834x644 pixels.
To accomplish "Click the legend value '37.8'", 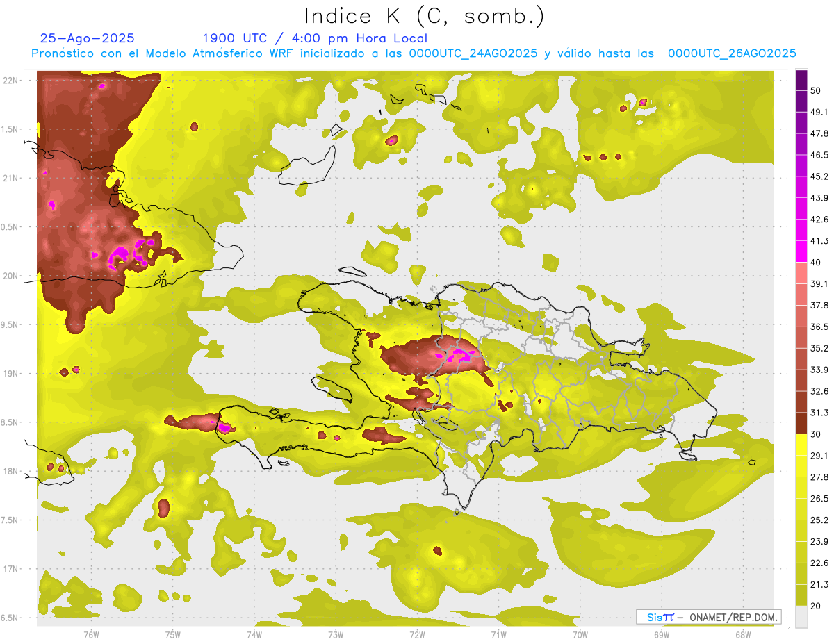I will [819, 306].
